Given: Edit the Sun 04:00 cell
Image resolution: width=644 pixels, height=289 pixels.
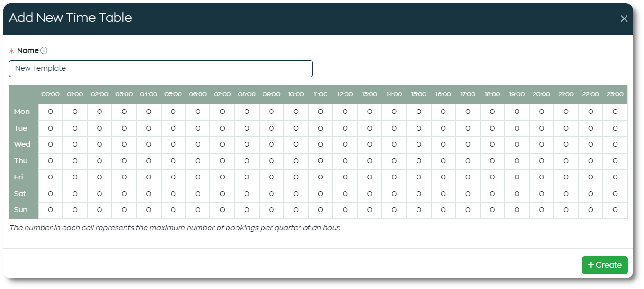Looking at the screenshot, I should tap(149, 210).
